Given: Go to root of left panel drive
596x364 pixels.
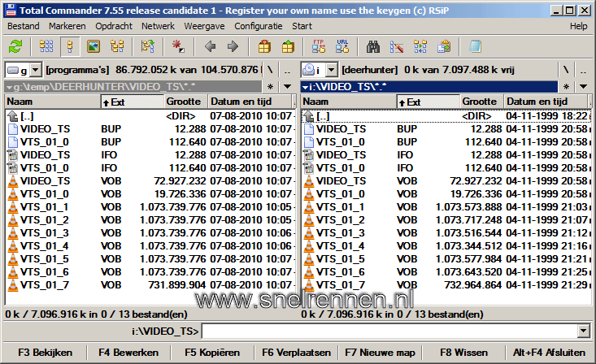Looking at the screenshot, I should [270, 70].
